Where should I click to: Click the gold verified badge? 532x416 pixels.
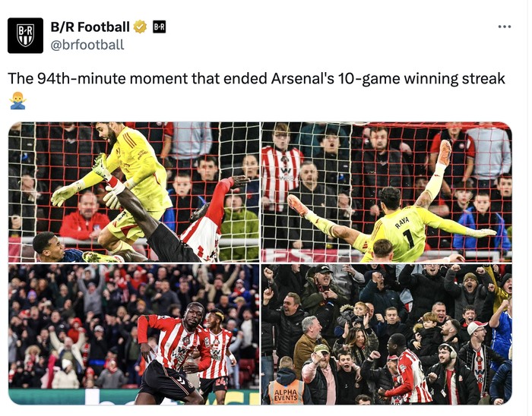coord(140,27)
